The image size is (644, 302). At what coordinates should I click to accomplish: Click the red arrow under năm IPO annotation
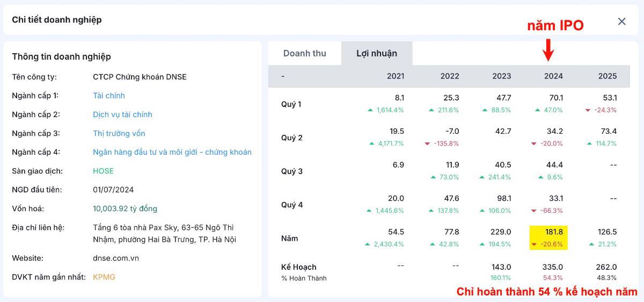(548, 49)
